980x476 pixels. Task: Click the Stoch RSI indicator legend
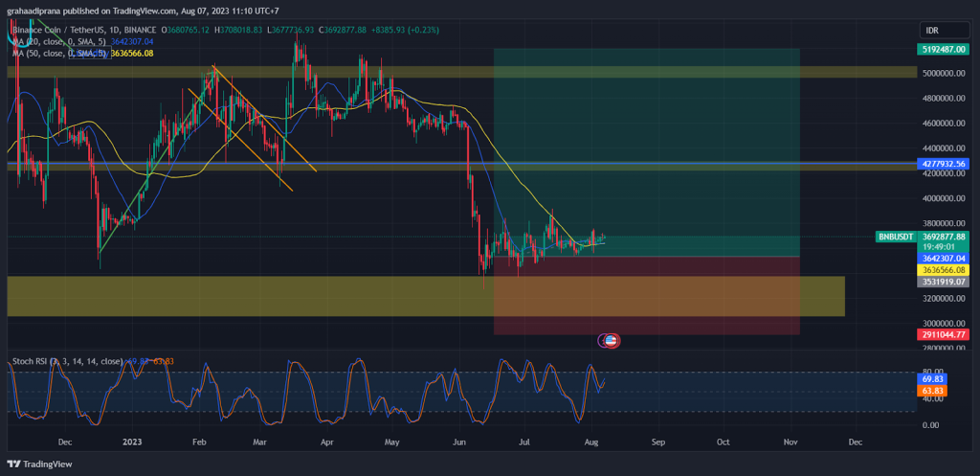pos(68,361)
